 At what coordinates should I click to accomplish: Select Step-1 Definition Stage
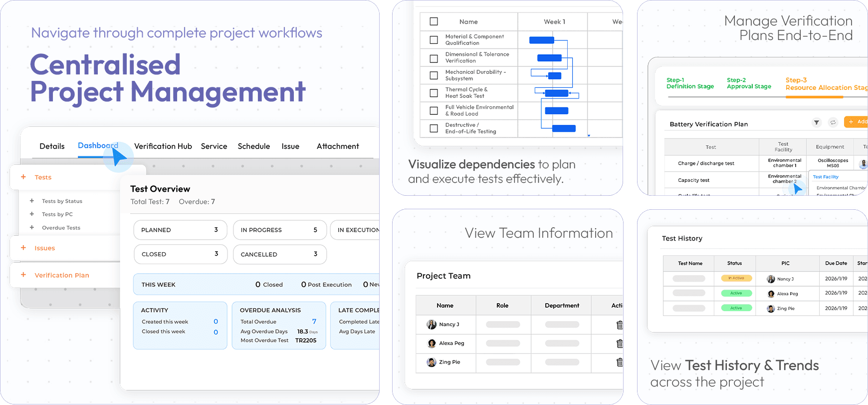pyautogui.click(x=690, y=83)
